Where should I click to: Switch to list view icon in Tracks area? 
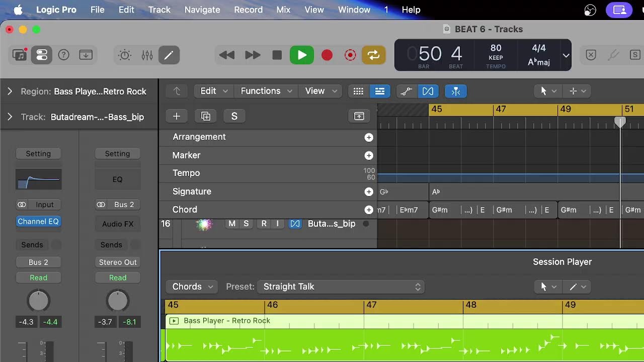(380, 91)
